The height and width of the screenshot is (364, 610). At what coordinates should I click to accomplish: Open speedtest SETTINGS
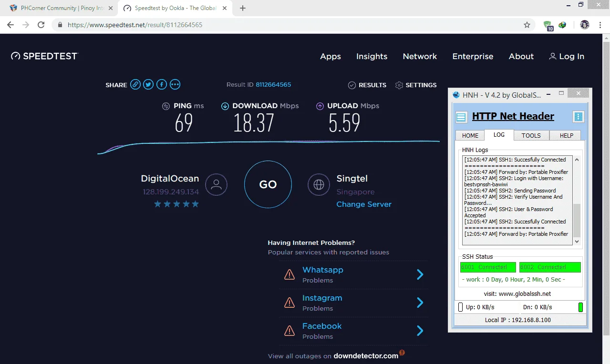[x=416, y=85]
